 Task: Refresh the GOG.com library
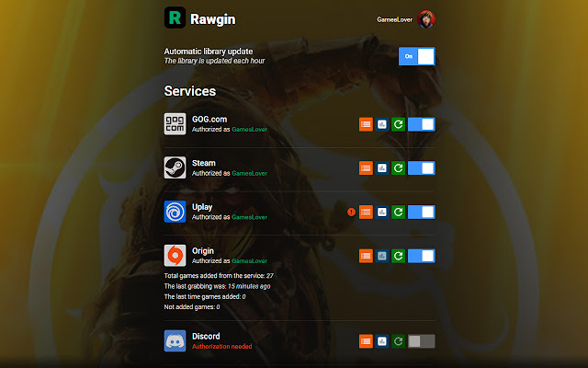coord(398,124)
